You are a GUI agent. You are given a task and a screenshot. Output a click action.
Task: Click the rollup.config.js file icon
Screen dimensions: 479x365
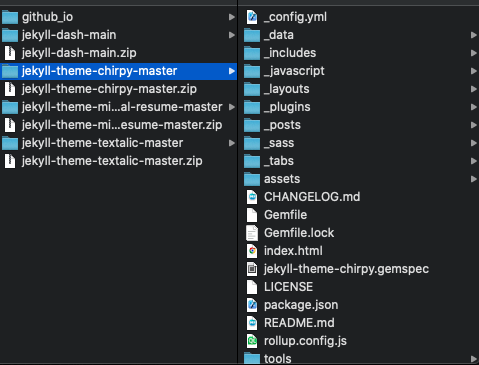click(252, 341)
